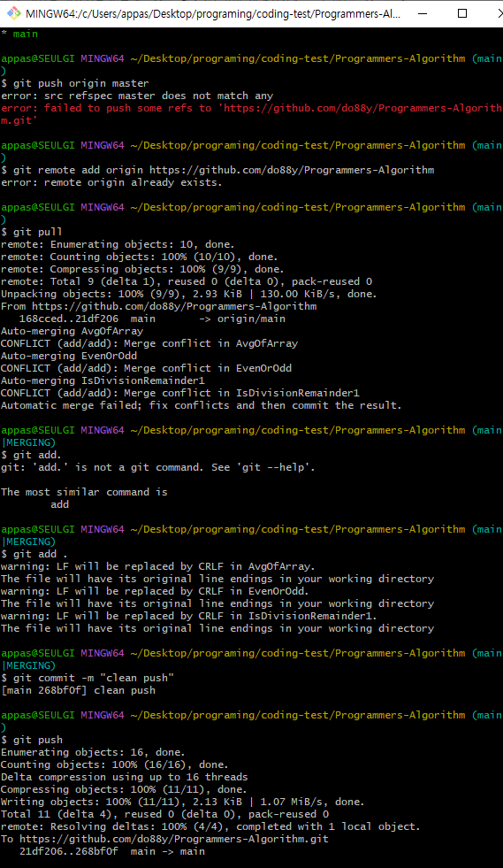Click 'Auto-merging EvenOrOdd' line
Viewport: 503px width, 868px height.
click(x=69, y=356)
